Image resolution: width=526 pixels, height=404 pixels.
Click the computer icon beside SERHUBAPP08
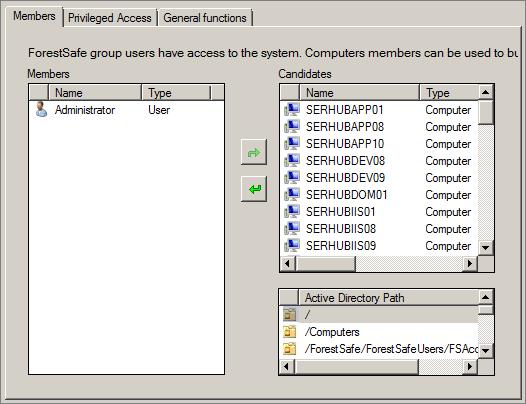[x=292, y=127]
